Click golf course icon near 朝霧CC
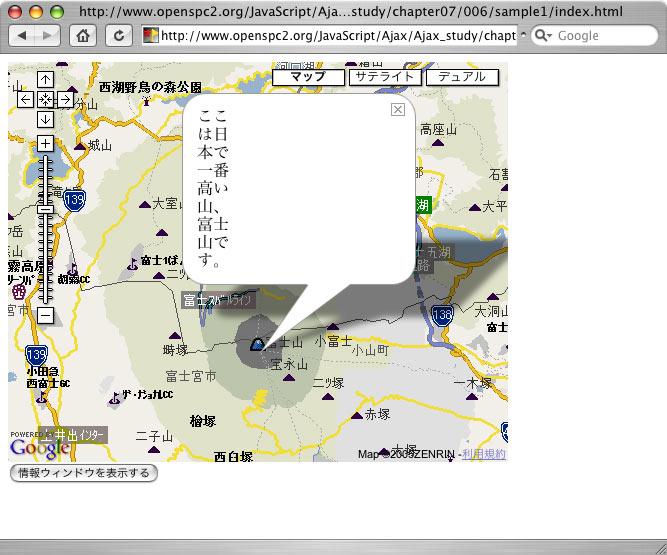Screen dimensions: 667x555 pos(73,269)
